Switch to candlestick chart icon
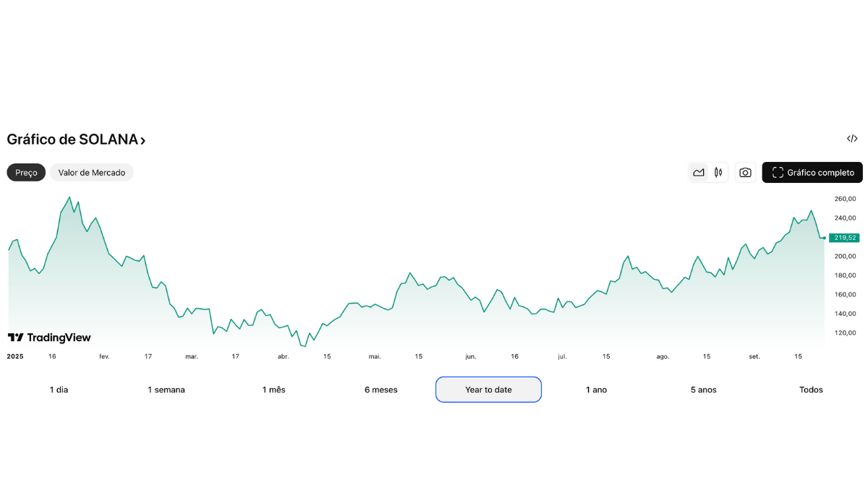 click(718, 172)
